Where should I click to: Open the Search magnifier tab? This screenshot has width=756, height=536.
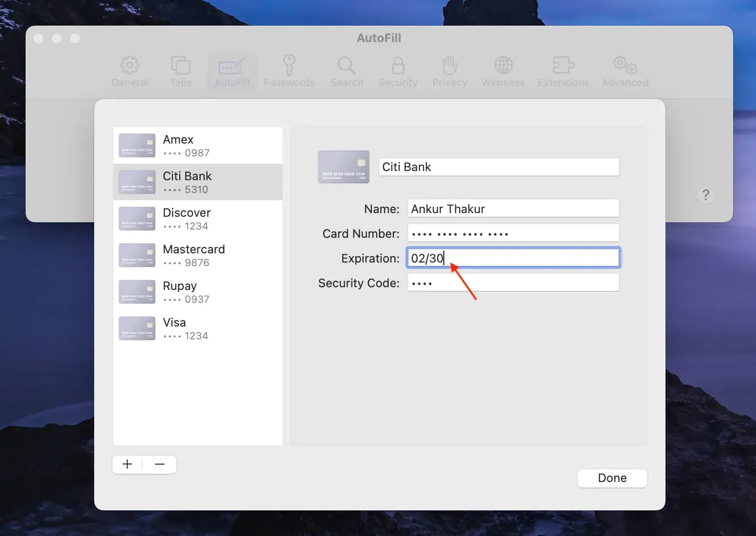point(346,71)
